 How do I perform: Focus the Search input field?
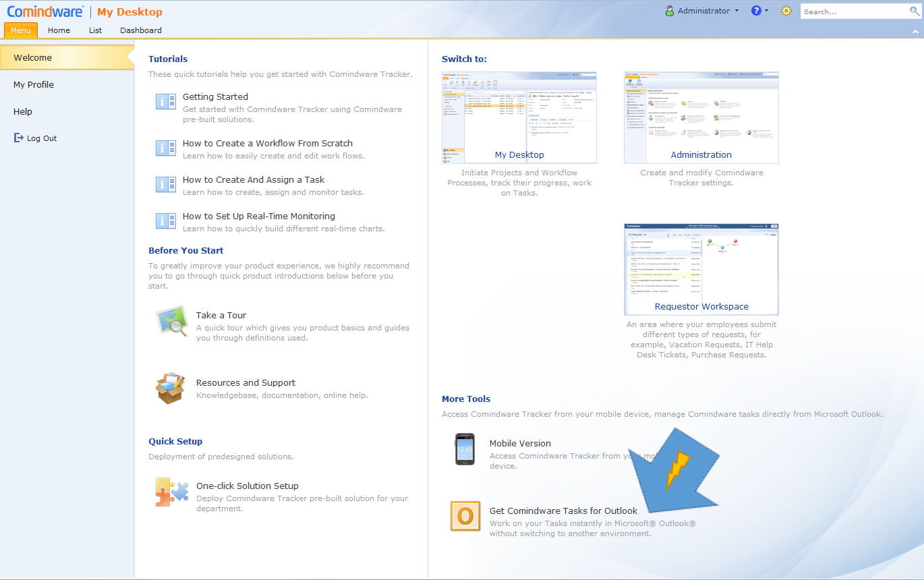point(855,11)
